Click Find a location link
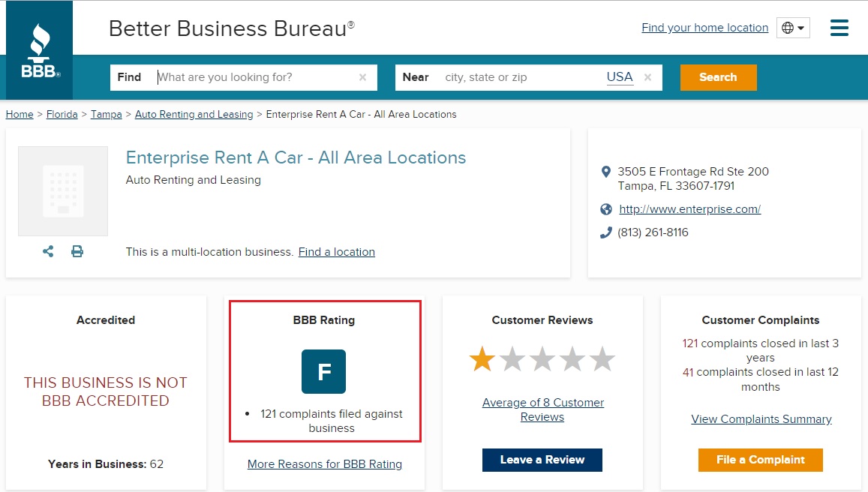The image size is (868, 492). (337, 252)
